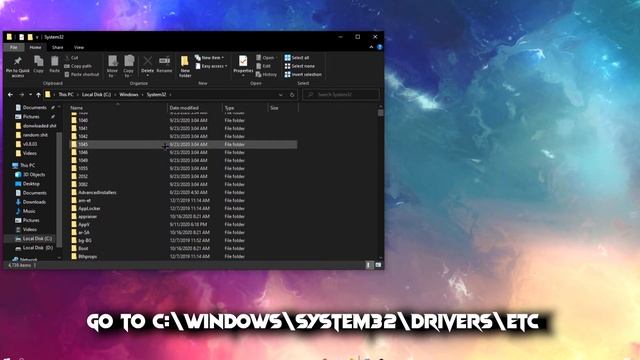Open the Move to menu
The height and width of the screenshot is (360, 640).
112,66
